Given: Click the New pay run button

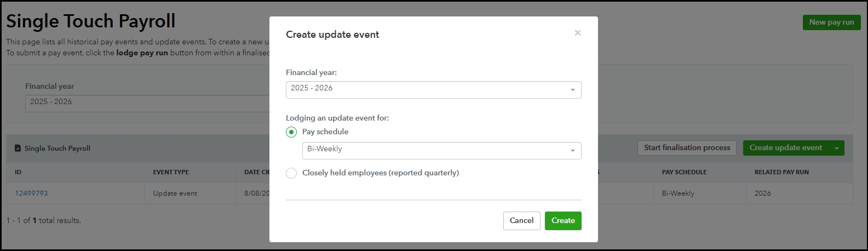Looking at the screenshot, I should (x=831, y=22).
